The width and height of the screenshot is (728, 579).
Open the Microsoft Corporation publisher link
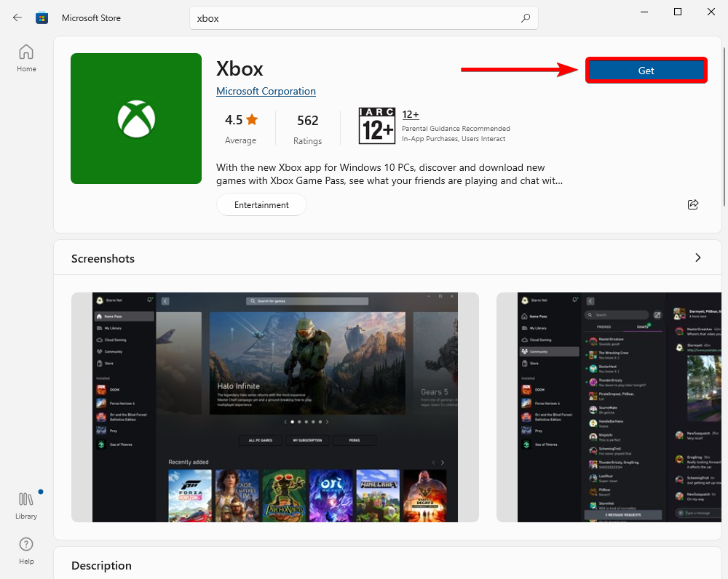266,91
